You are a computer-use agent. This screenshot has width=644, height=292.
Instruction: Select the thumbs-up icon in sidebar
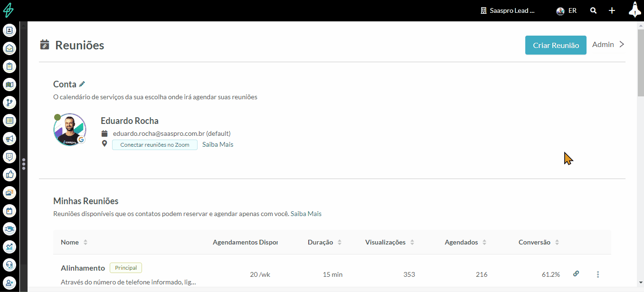coord(9,175)
